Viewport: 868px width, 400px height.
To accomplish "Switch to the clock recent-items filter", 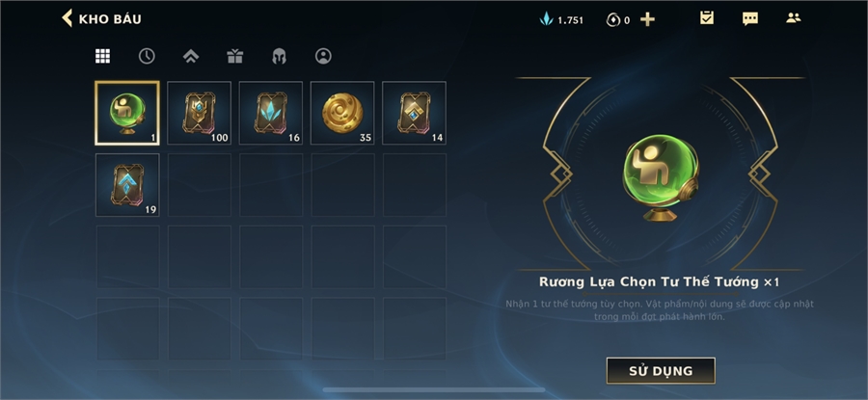I will [x=147, y=56].
